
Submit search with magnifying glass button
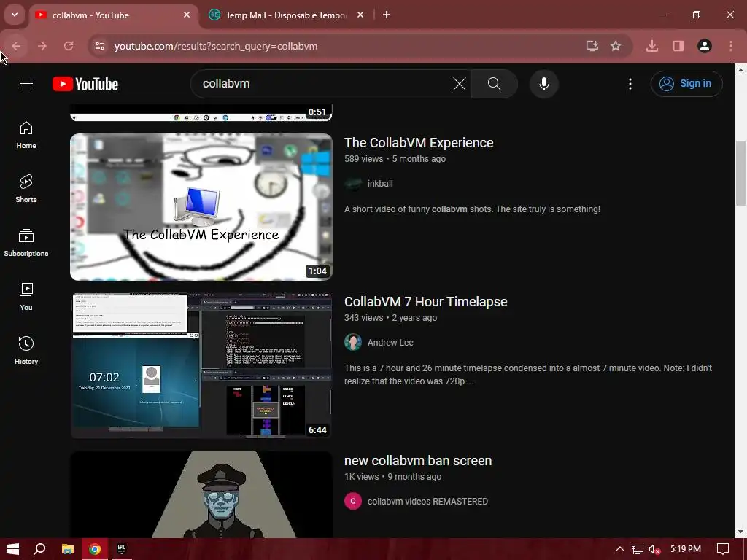point(494,84)
